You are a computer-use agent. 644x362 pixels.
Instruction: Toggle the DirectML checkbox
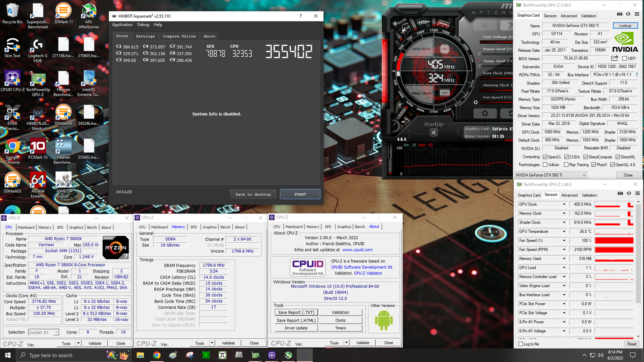pyautogui.click(x=618, y=157)
